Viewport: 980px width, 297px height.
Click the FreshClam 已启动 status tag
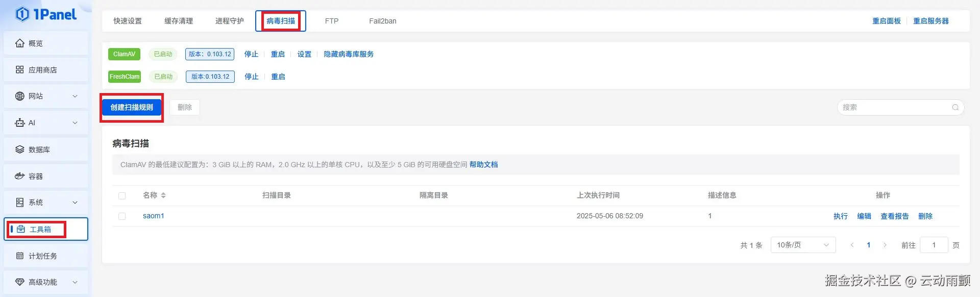pyautogui.click(x=164, y=77)
